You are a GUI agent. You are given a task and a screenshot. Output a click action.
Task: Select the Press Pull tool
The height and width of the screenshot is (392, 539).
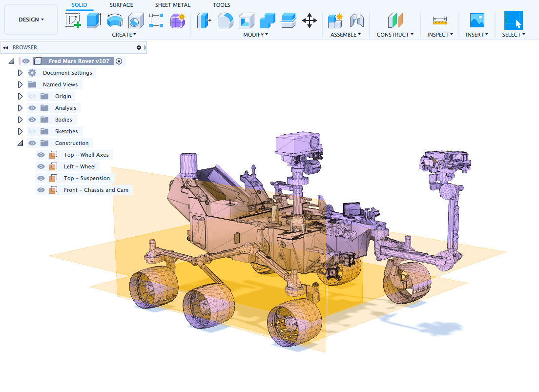coord(204,21)
